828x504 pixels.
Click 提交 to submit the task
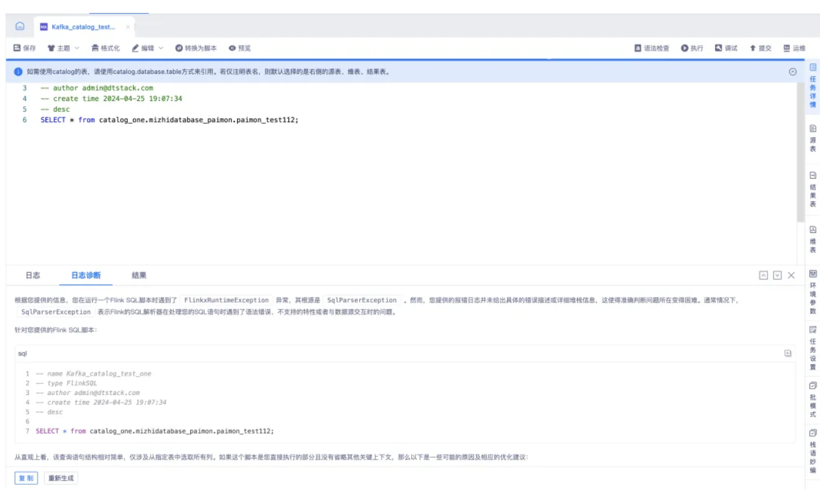[x=760, y=48]
